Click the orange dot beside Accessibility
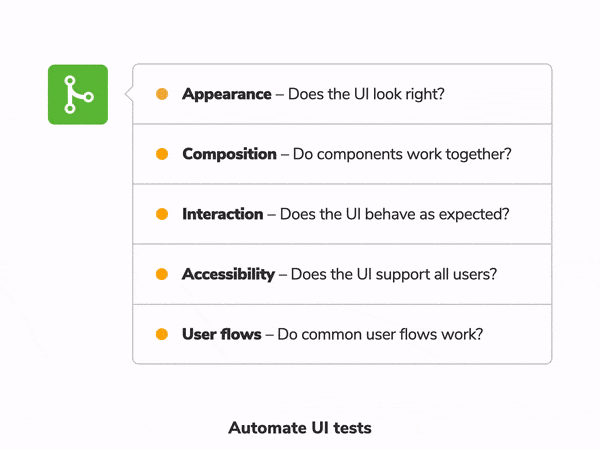 (162, 274)
